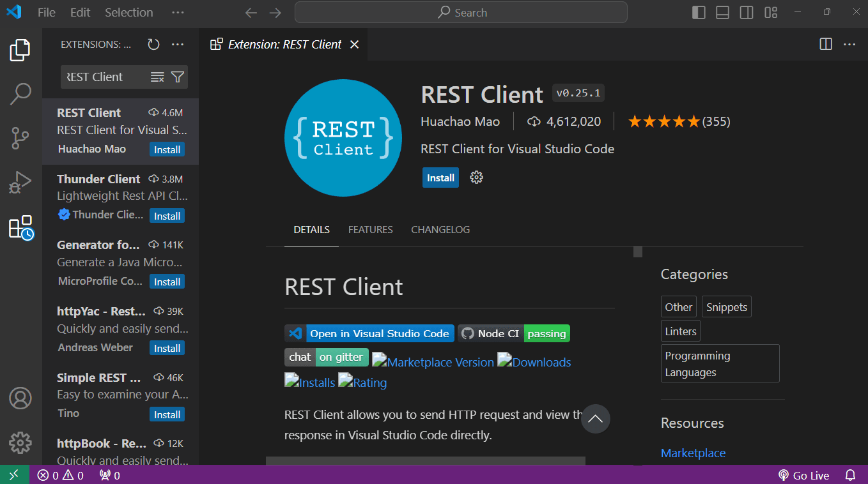Open the File menu
Image resolution: width=868 pixels, height=484 pixels.
[x=46, y=12]
